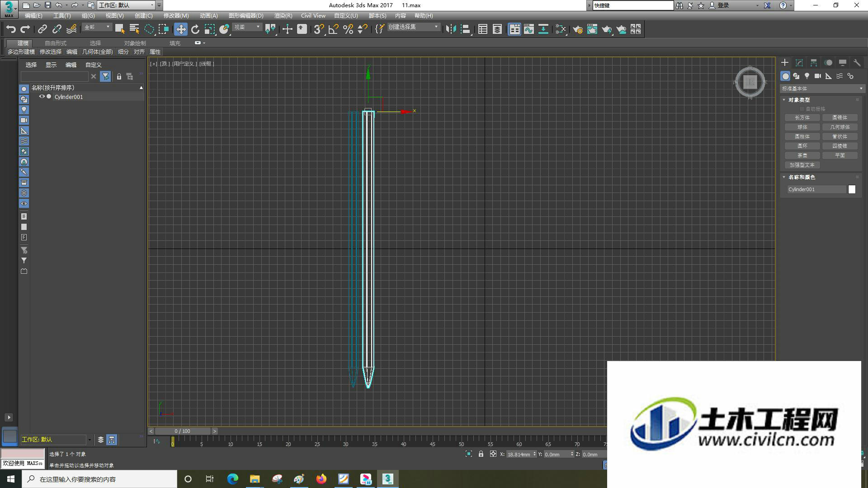
Task: Open Rendered Frame Window icon
Action: tap(592, 29)
